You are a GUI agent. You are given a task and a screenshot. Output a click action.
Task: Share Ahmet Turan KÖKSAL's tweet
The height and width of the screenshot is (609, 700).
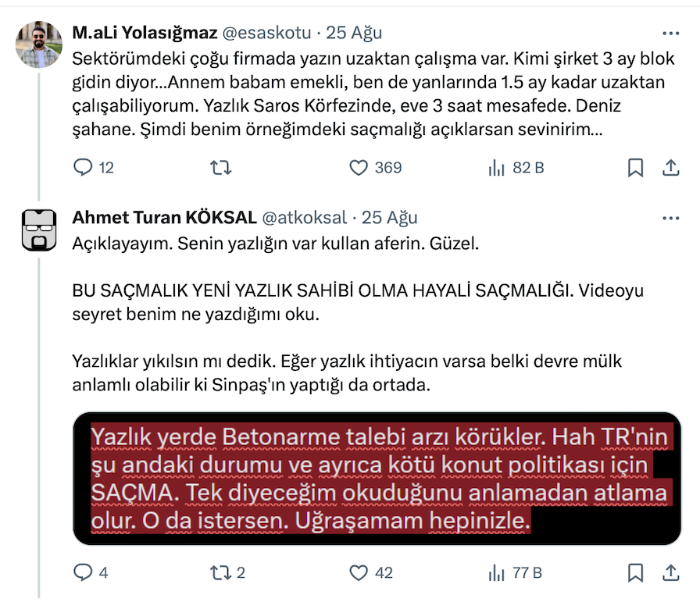(x=670, y=573)
